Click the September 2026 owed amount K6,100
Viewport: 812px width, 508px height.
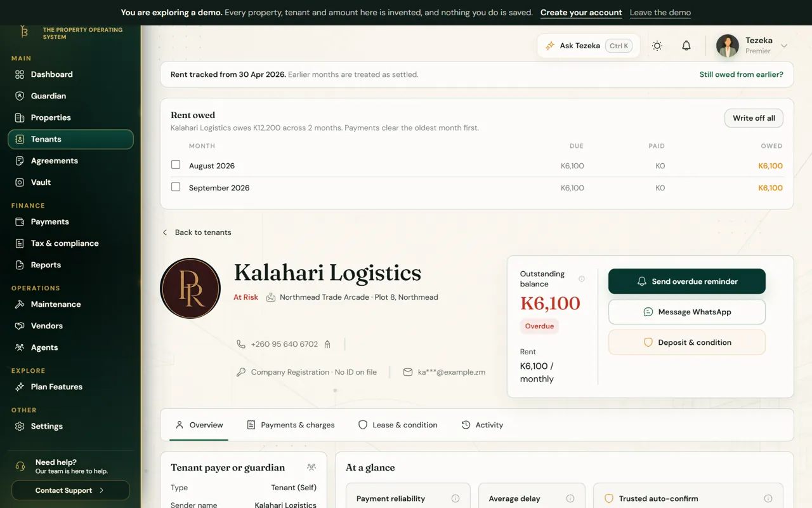pyautogui.click(x=771, y=188)
